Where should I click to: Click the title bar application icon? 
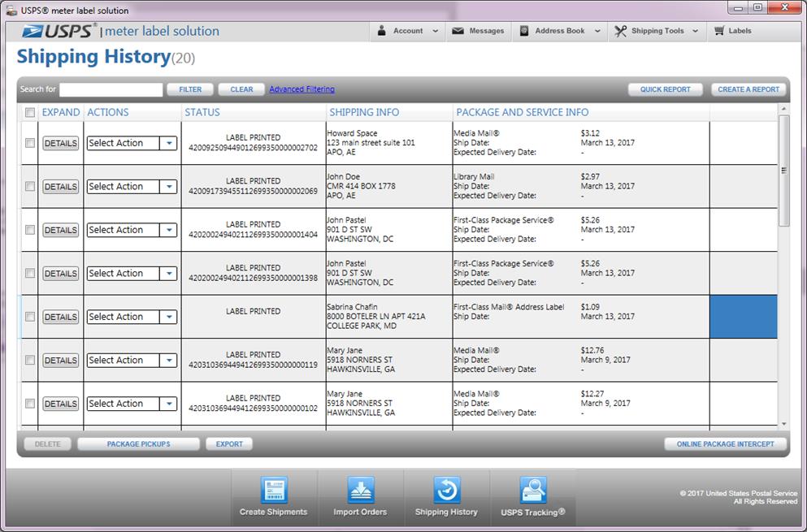pos(11,10)
